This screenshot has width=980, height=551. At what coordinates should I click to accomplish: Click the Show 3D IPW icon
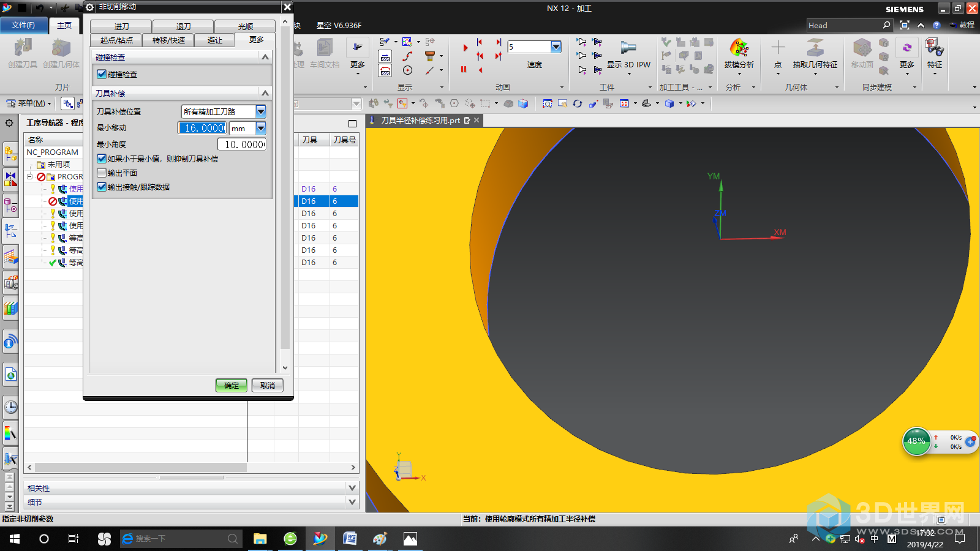coord(628,48)
